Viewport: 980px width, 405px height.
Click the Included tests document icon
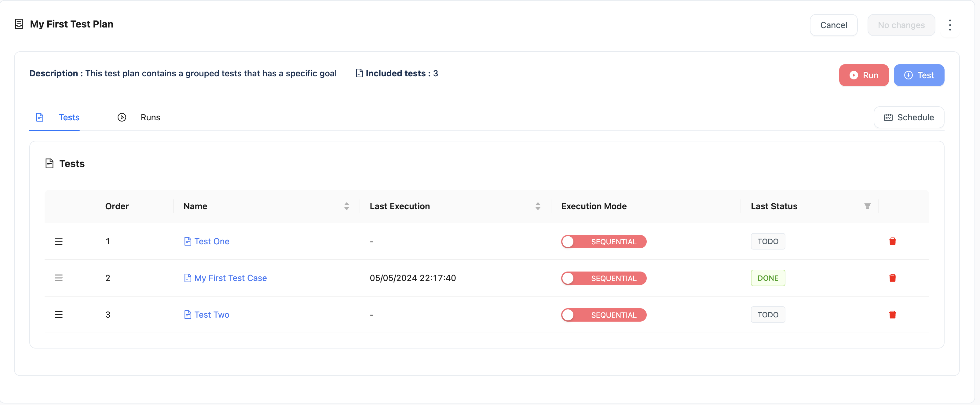pos(359,73)
